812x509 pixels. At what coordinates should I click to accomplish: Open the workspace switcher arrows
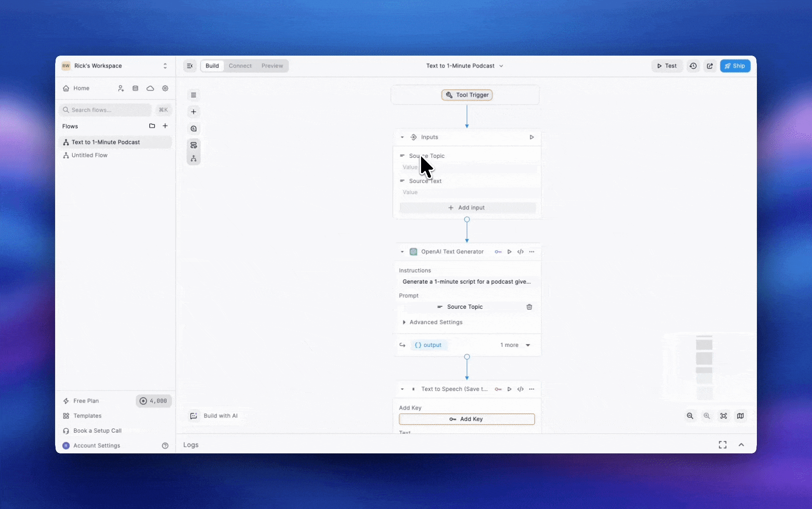(x=165, y=66)
